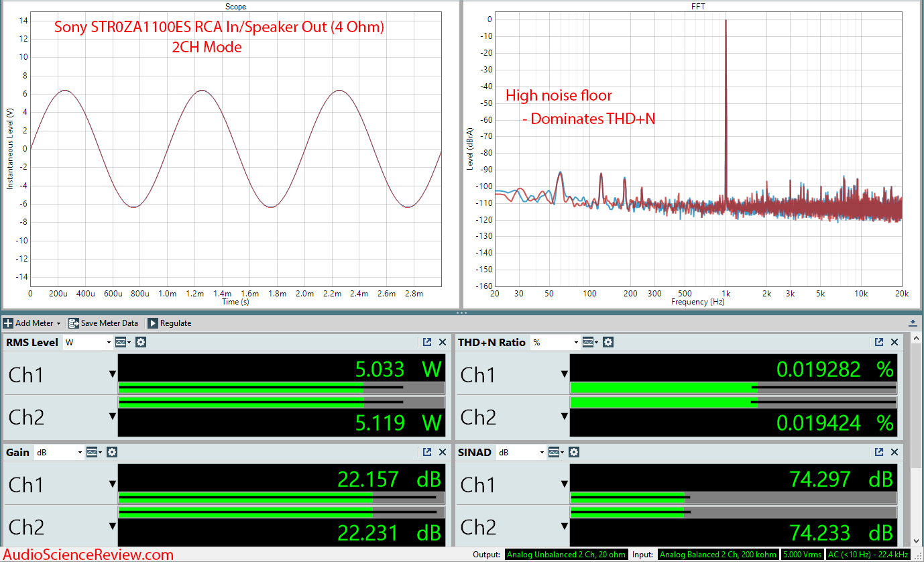Expand the Ch2 arrow in THD+N Ratio meter
The image size is (924, 562).
564,416
